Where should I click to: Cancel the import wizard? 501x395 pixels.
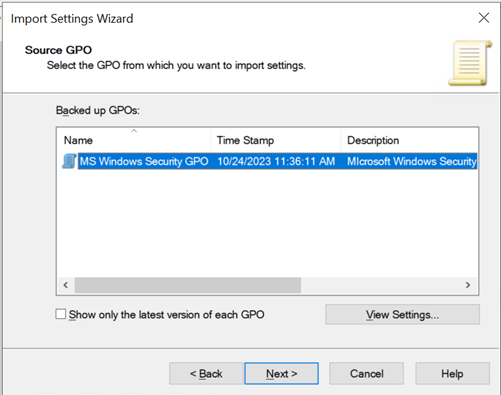[367, 374]
